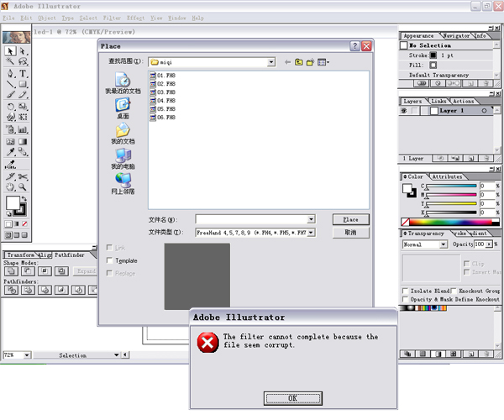Open 我最近的文档 recent documents shortcut
Viewport: 504px width, 420px height.
(x=123, y=83)
